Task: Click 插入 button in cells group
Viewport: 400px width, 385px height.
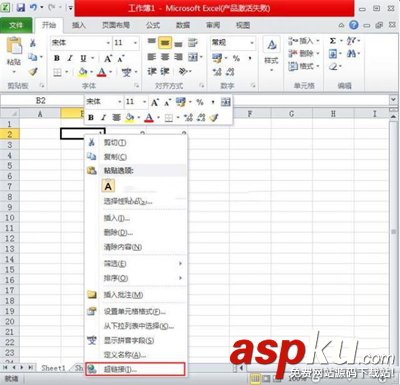Action: pos(304,41)
